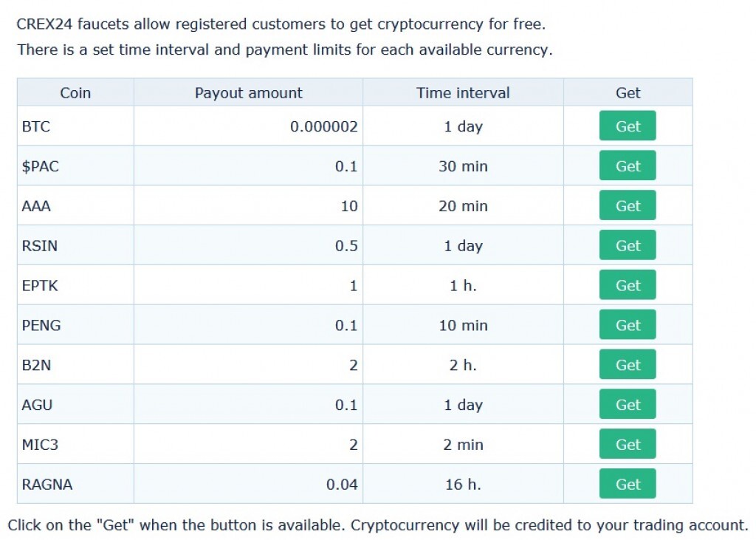This screenshot has height=540, width=756.
Task: Claim the MIC3 faucet via Get
Action: click(627, 445)
